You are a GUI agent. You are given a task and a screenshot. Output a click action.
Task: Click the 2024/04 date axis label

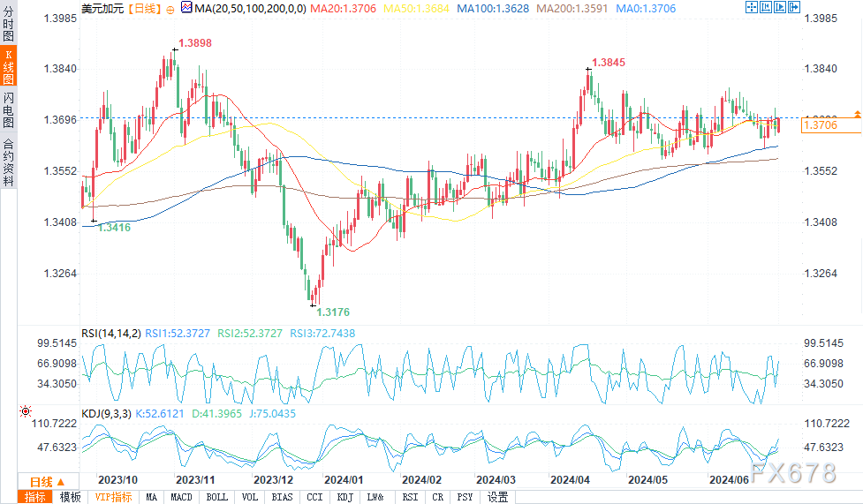point(571,480)
